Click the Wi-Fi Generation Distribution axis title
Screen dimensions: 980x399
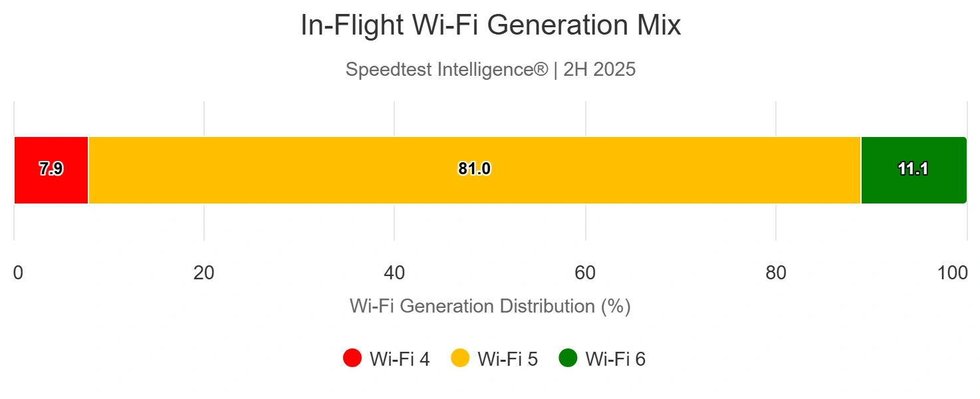click(x=490, y=306)
